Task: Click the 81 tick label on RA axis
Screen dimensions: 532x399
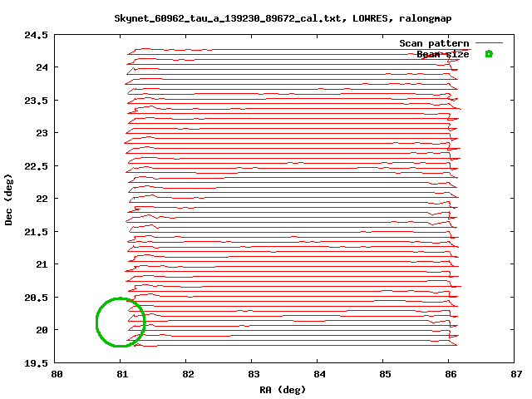Action: pyautogui.click(x=122, y=375)
